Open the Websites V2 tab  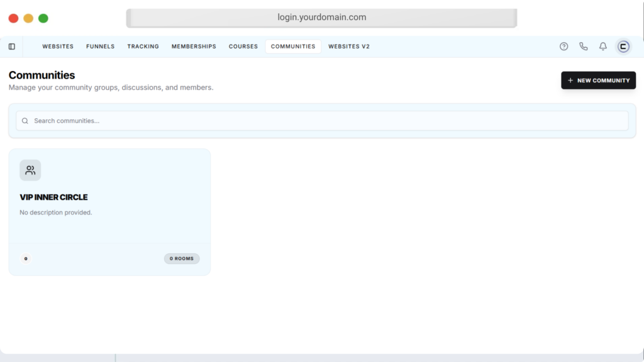pos(348,47)
